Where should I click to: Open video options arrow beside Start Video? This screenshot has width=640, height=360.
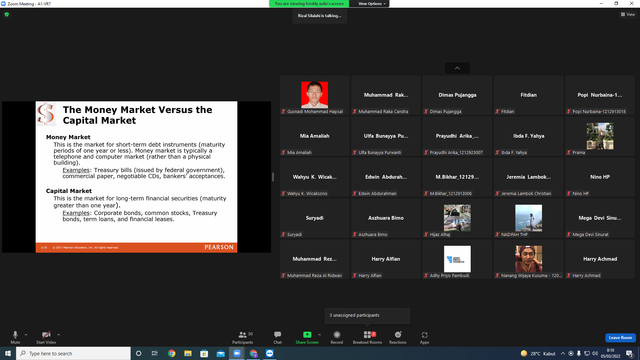tap(58, 335)
